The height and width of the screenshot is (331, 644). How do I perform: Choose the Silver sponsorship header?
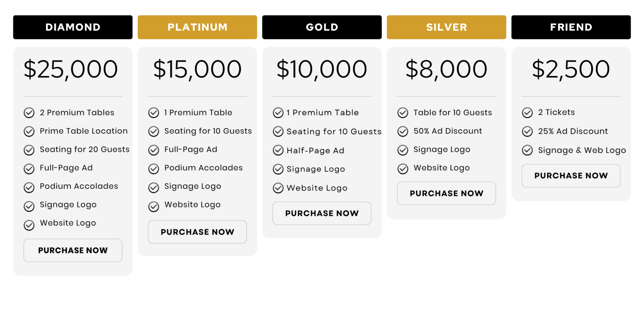pyautogui.click(x=446, y=27)
